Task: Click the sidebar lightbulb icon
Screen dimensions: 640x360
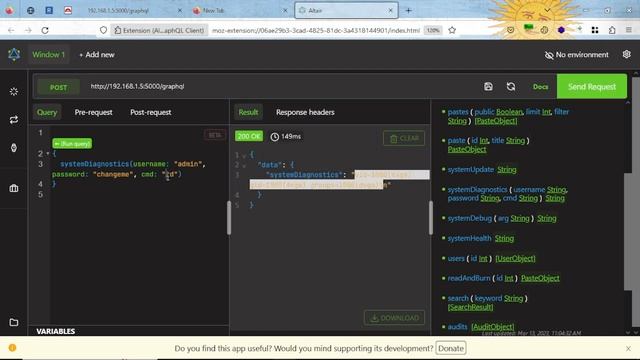Action: 14,148
